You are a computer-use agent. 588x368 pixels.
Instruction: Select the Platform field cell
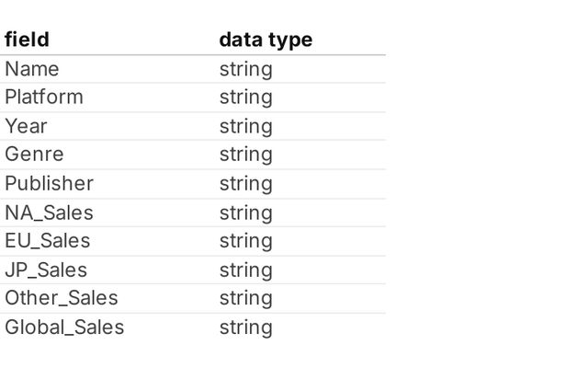click(44, 98)
